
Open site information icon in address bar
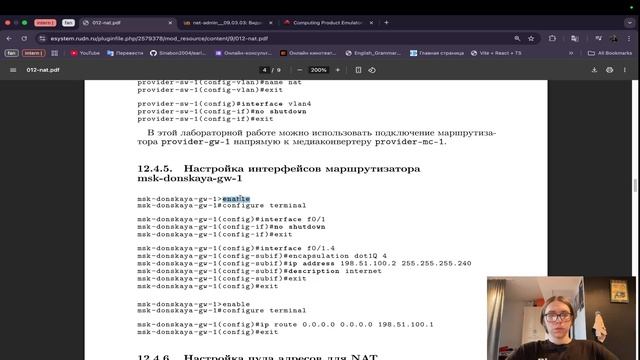pos(42,38)
